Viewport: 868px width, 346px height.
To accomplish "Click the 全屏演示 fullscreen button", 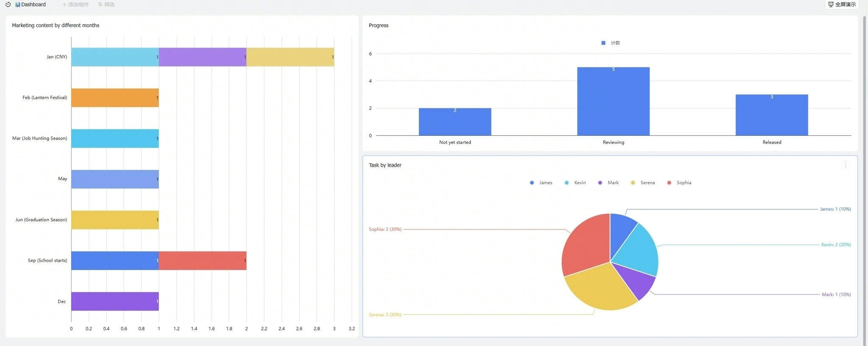I will (842, 5).
